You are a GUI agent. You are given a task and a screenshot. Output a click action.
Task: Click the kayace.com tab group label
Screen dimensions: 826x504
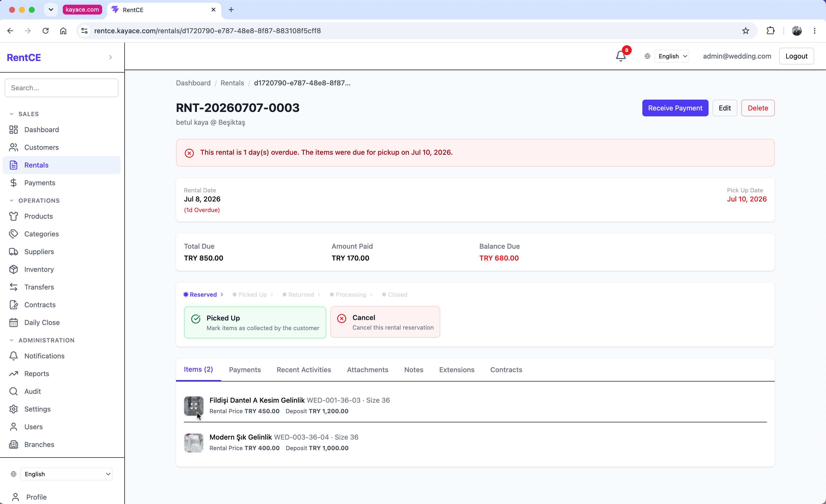click(x=82, y=10)
